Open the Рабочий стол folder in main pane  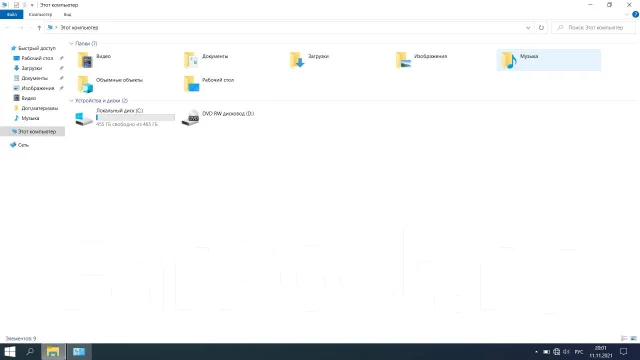[x=209, y=84]
